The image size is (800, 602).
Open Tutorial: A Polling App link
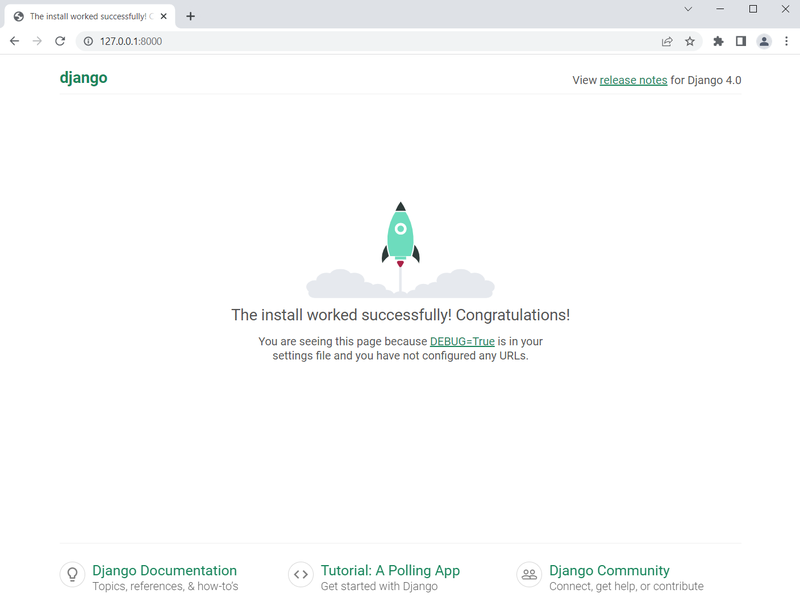pos(390,570)
